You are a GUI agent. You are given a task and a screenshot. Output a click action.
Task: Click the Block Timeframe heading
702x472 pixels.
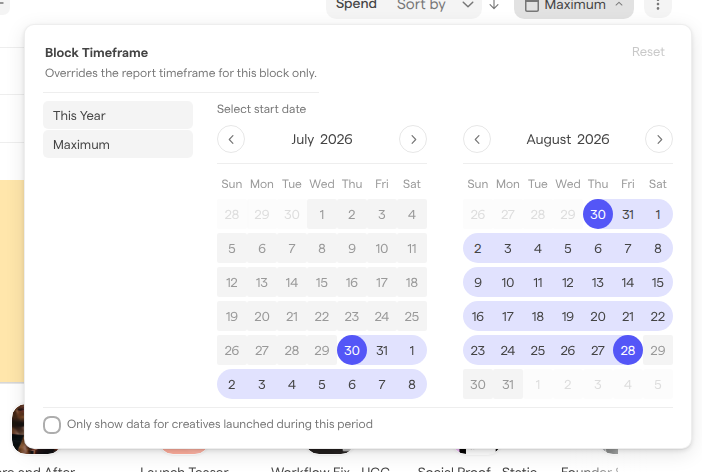pos(96,53)
